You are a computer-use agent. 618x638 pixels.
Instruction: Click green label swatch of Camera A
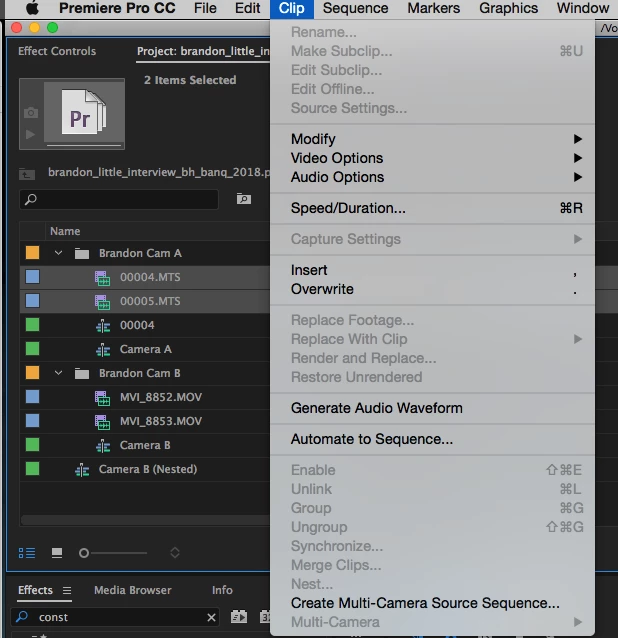pyautogui.click(x=33, y=349)
